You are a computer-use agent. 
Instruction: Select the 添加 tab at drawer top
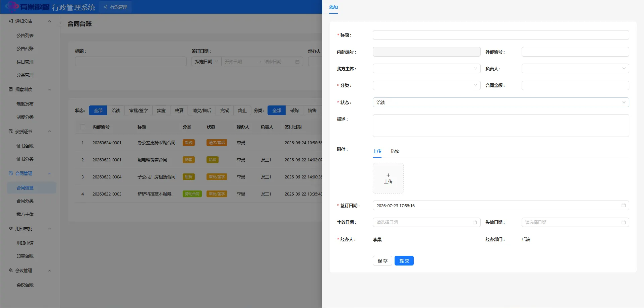[333, 7]
